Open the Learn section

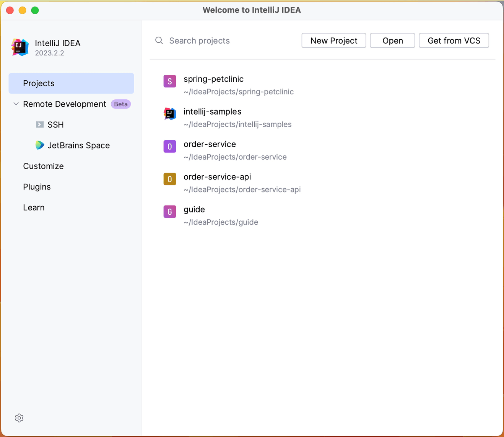tap(34, 207)
